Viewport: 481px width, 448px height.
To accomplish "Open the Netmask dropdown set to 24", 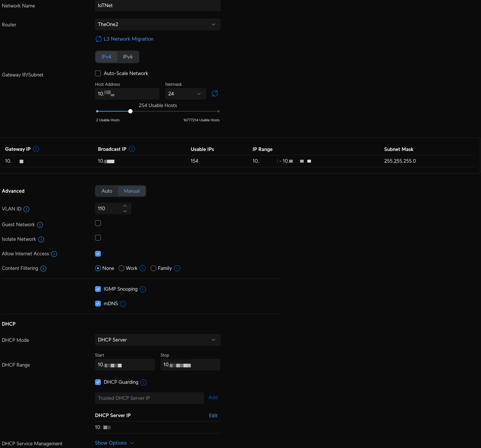I will tap(185, 94).
